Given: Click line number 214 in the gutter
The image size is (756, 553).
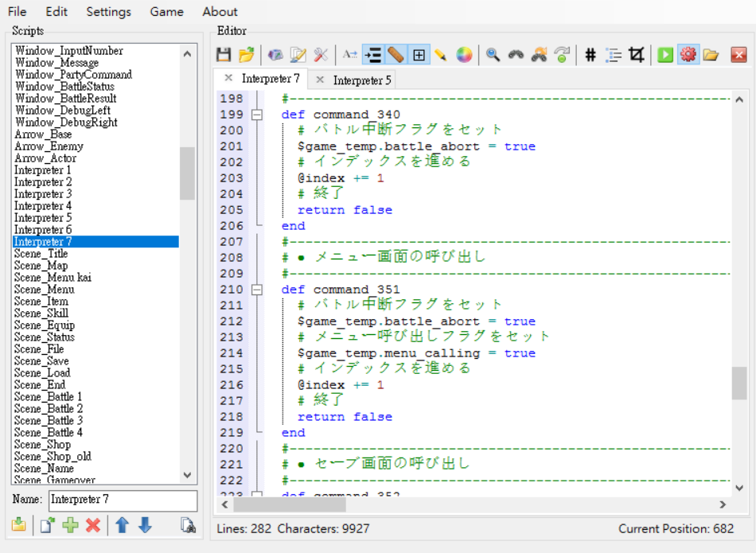Looking at the screenshot, I should pyautogui.click(x=232, y=353).
